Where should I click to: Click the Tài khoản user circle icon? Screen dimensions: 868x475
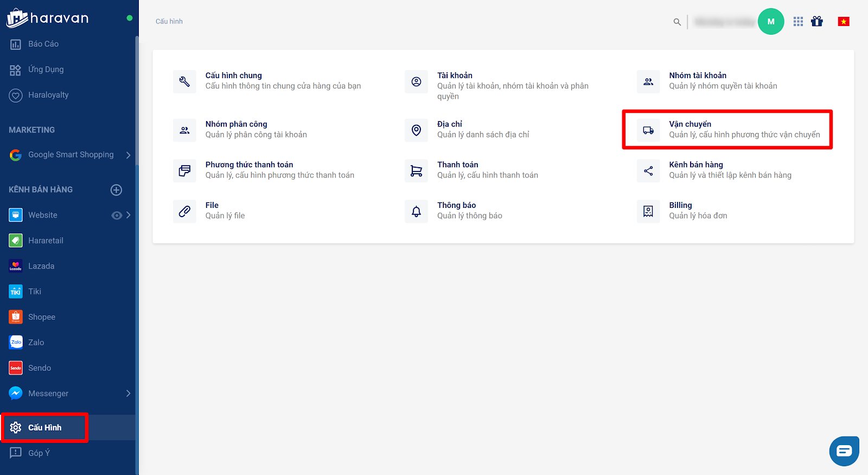pyautogui.click(x=416, y=82)
